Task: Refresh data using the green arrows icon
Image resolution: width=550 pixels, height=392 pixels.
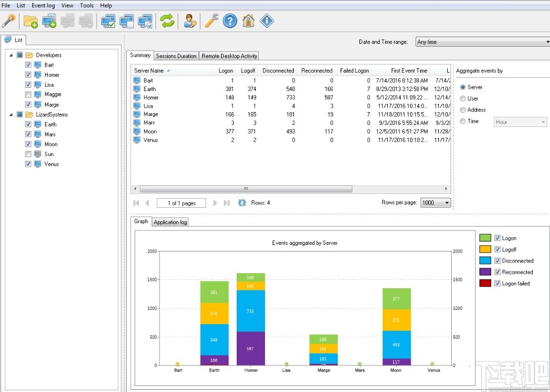Action: tap(166, 21)
